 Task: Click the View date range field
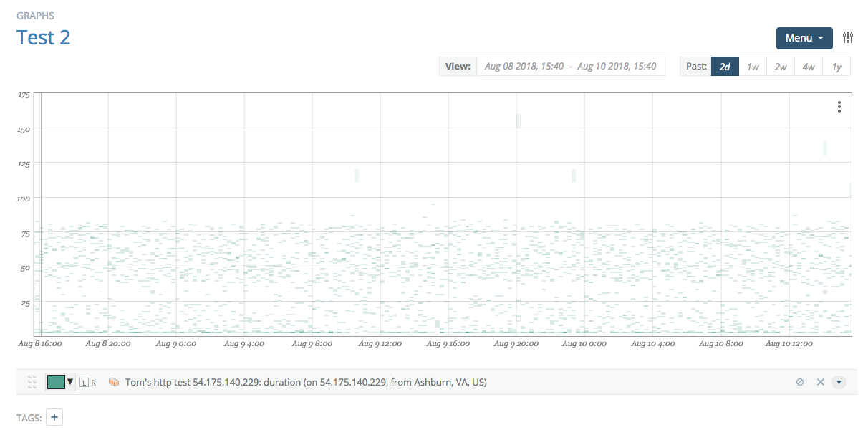pyautogui.click(x=571, y=65)
